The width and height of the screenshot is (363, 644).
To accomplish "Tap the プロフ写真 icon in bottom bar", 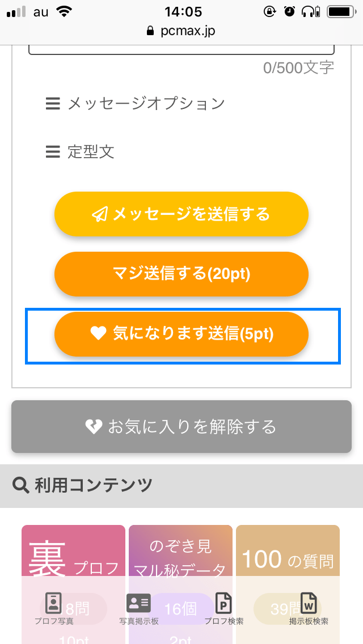I will tap(54, 603).
